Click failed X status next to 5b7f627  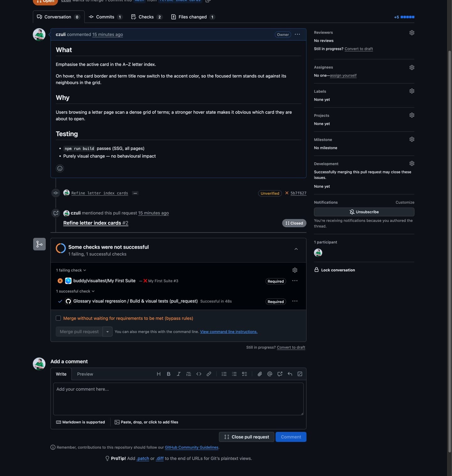(287, 193)
